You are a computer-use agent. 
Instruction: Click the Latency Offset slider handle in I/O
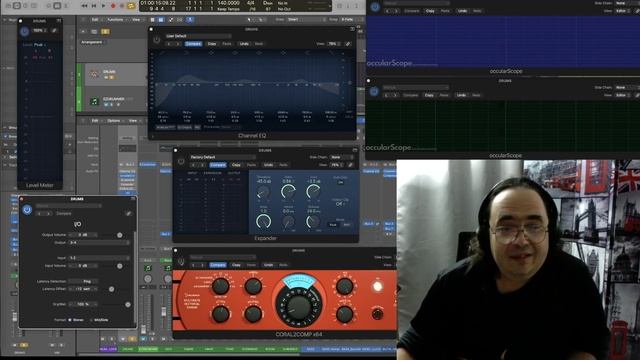(111, 289)
